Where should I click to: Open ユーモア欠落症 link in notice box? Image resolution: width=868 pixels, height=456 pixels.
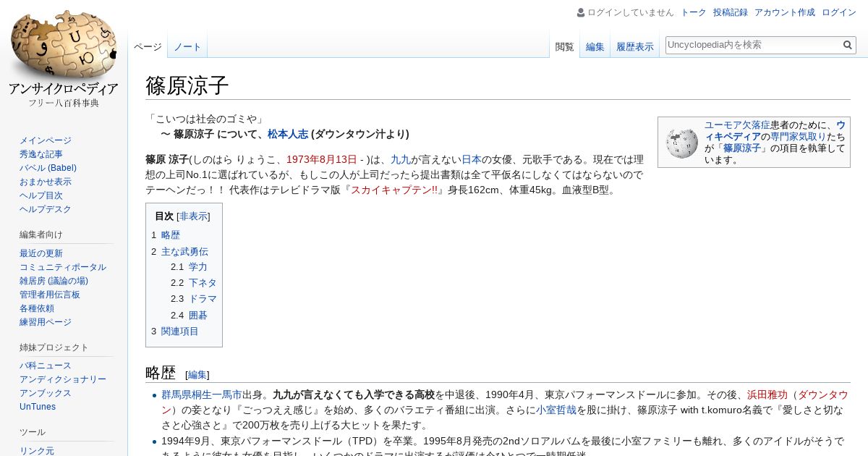(x=737, y=125)
